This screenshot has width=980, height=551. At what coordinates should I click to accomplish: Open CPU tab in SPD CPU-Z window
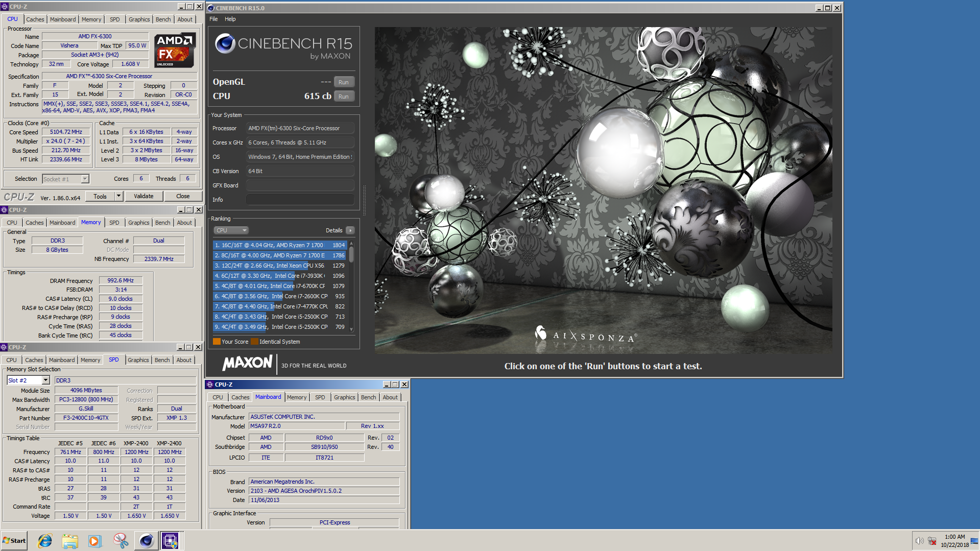point(12,360)
